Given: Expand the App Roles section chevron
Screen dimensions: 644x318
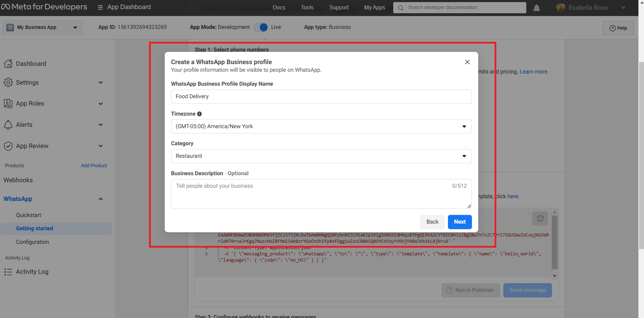Looking at the screenshot, I should (101, 104).
